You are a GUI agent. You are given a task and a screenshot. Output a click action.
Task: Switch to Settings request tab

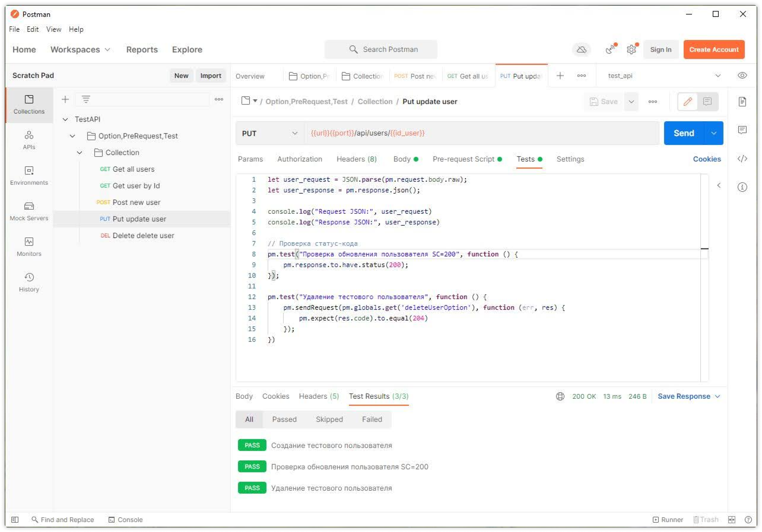[x=570, y=159]
